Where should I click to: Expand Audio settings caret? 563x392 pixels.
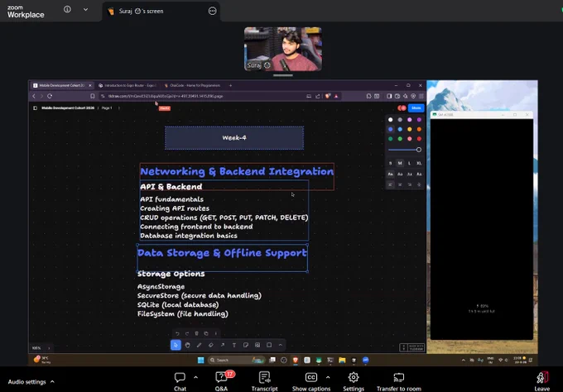click(x=52, y=381)
